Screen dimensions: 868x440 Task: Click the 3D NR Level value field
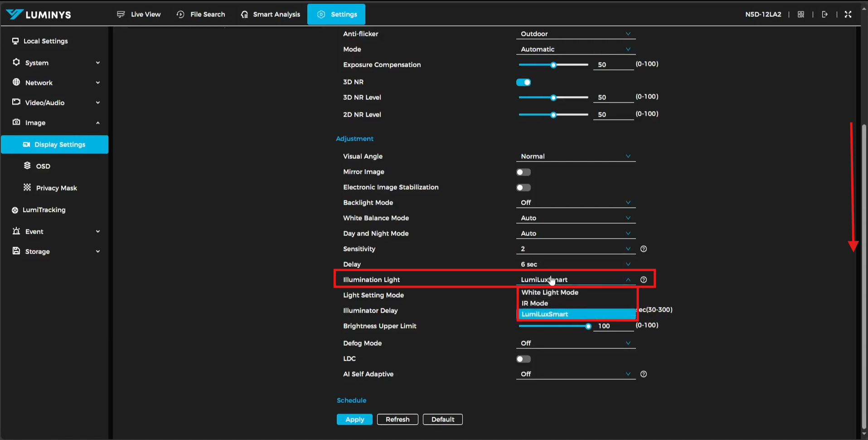tap(613, 98)
